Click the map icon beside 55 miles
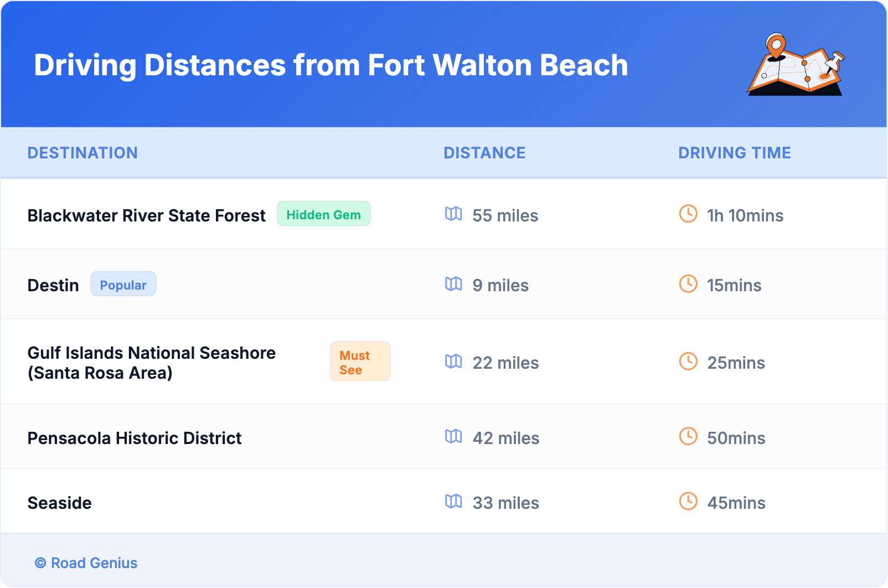 click(x=453, y=214)
